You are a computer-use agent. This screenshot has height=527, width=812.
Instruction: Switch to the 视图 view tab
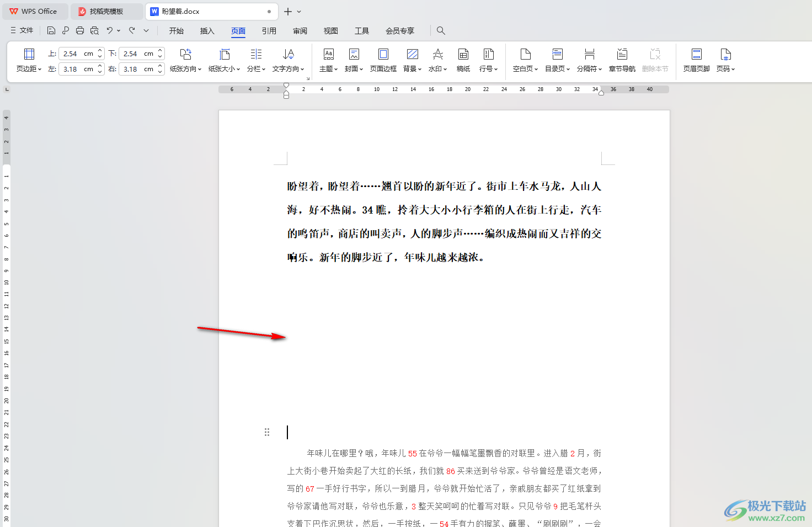pos(331,31)
